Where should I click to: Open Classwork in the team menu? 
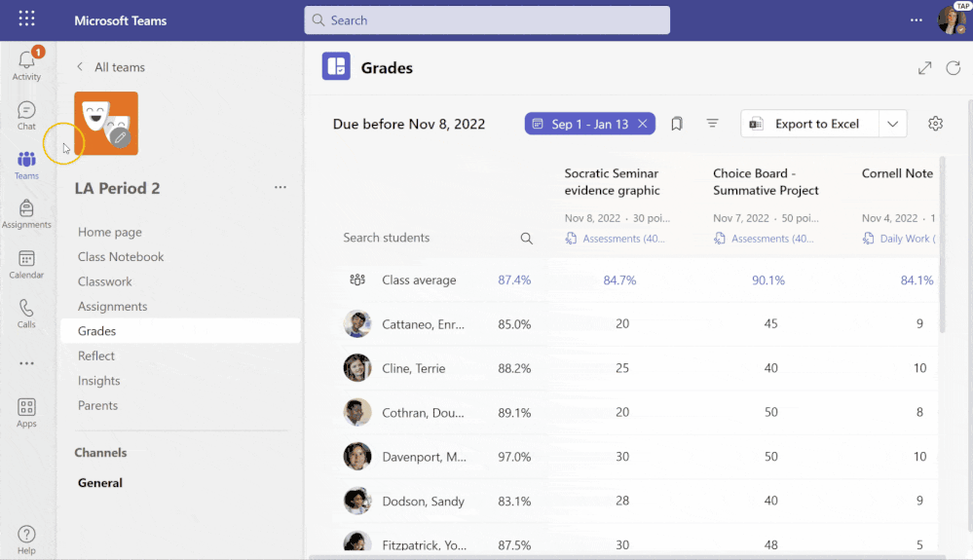(104, 281)
